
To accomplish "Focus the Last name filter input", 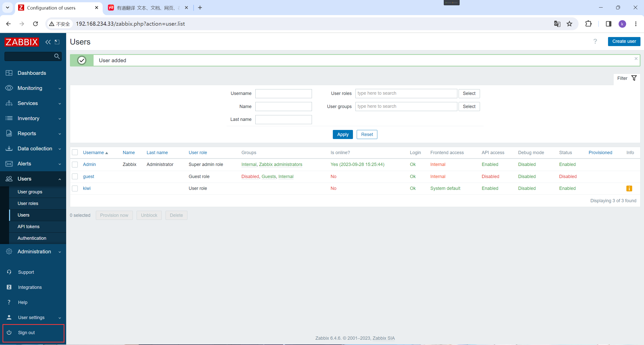I will click(284, 120).
